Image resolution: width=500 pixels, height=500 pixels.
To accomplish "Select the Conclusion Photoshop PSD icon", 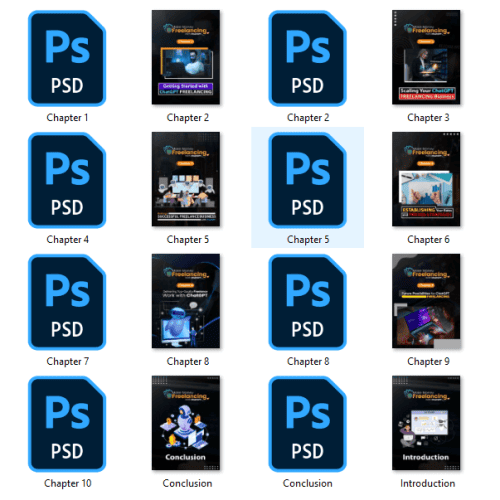I will tap(307, 424).
